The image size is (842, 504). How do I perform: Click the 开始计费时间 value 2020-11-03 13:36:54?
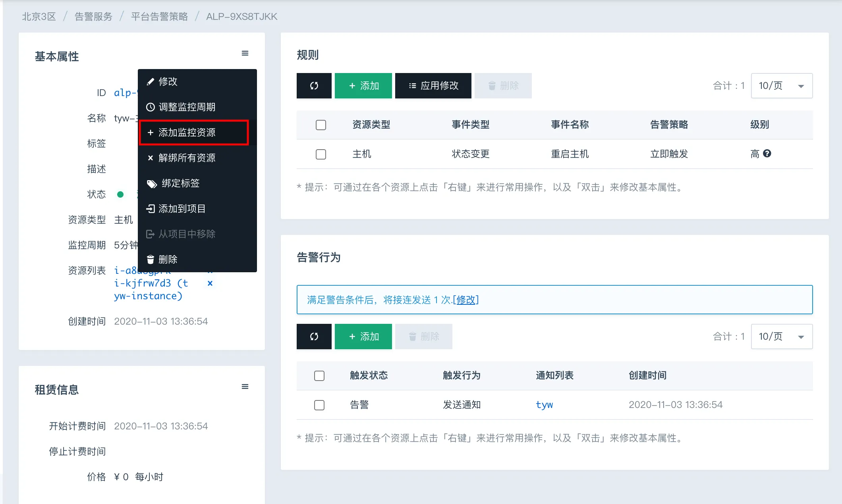pos(161,426)
